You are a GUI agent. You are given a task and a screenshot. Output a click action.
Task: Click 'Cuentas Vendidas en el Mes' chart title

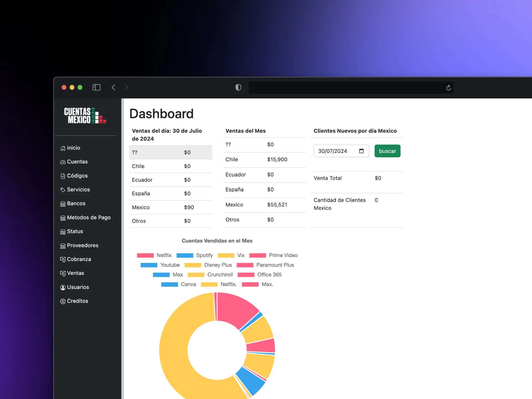tap(217, 241)
